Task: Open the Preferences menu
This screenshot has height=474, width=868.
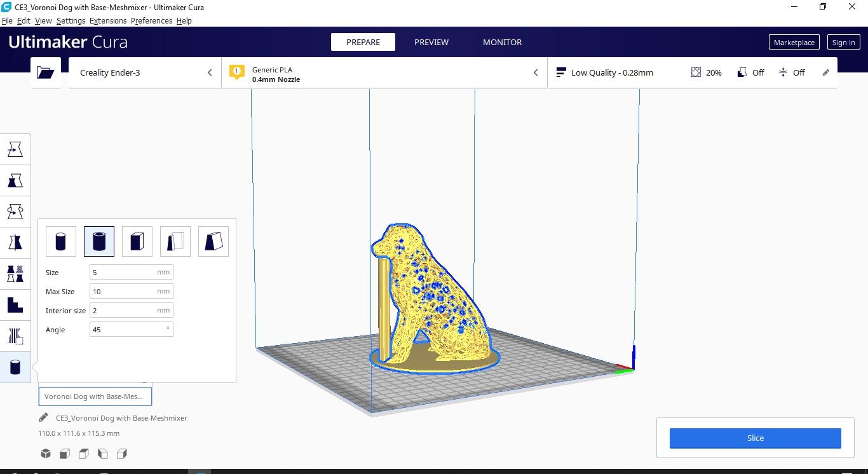Action: point(151,20)
